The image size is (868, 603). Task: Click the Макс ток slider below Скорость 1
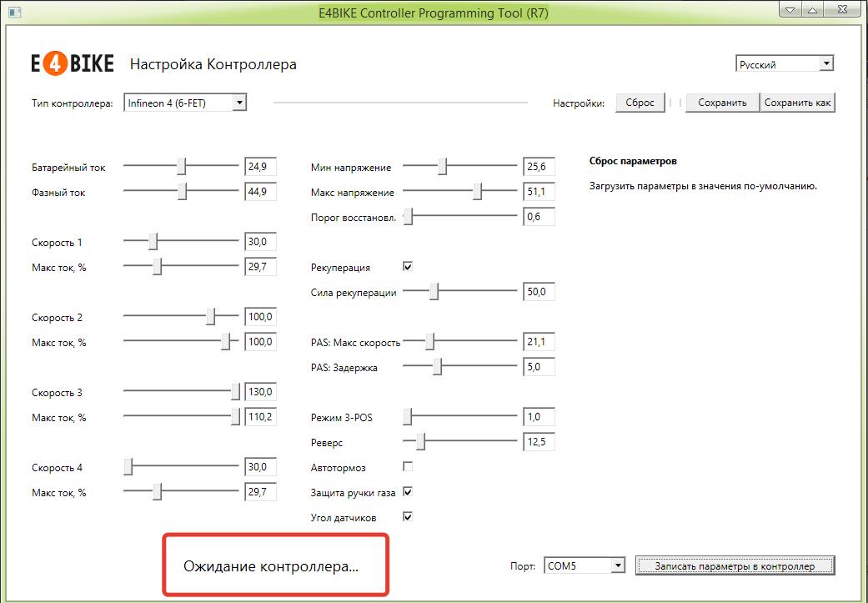[x=181, y=266]
